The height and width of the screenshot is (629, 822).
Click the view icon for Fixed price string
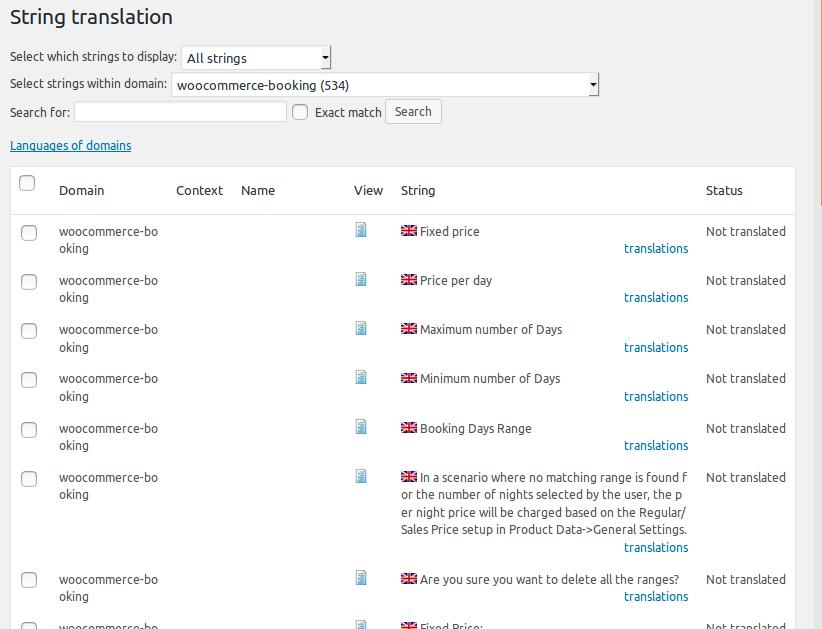pos(361,230)
